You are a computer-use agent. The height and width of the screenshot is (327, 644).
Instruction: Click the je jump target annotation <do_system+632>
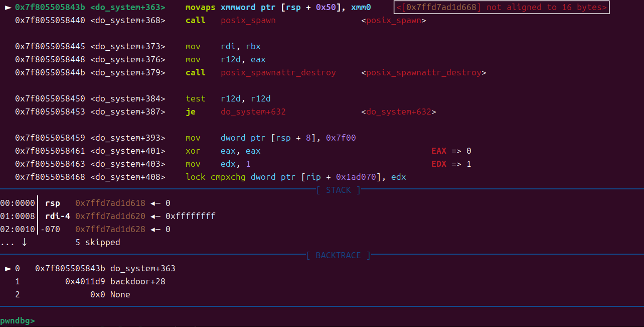tap(398, 112)
